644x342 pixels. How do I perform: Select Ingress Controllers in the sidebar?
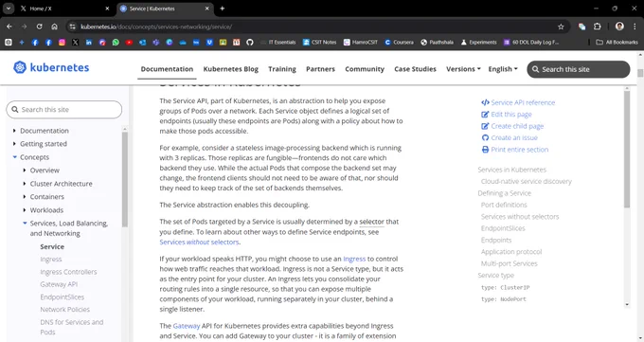pos(68,272)
